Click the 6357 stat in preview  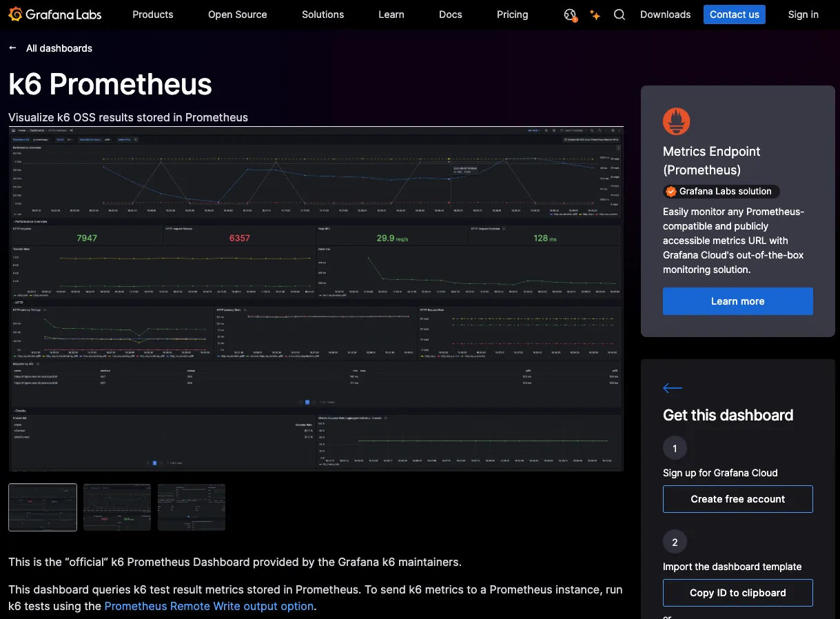240,238
